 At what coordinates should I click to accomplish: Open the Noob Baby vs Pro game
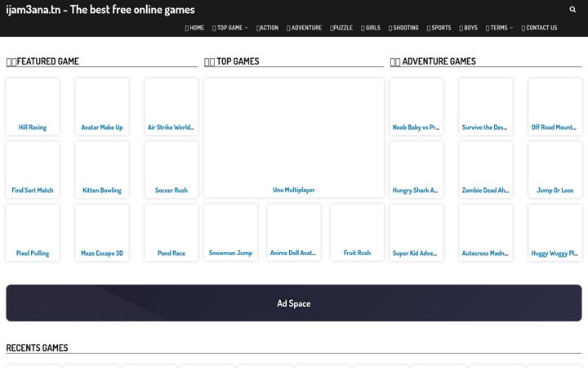tap(416, 106)
